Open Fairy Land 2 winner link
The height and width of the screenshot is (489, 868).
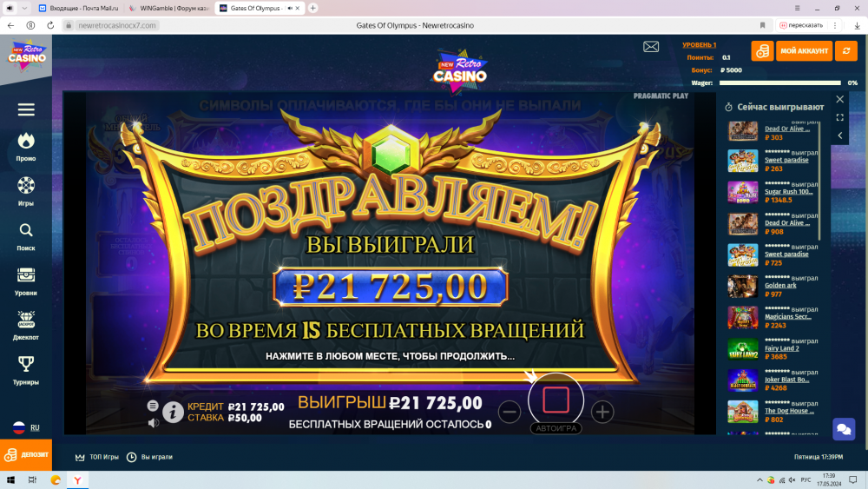pyautogui.click(x=782, y=348)
